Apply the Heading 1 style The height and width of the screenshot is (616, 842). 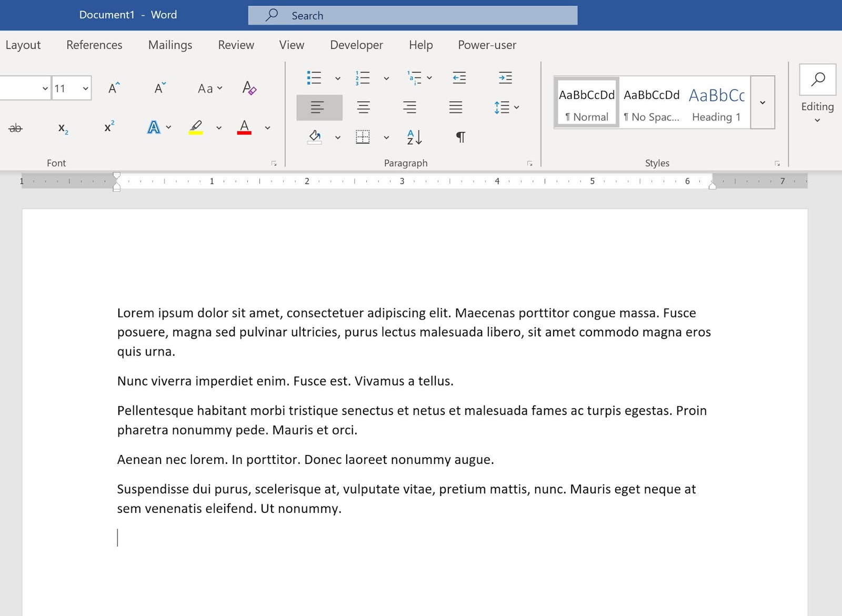pyautogui.click(x=716, y=103)
